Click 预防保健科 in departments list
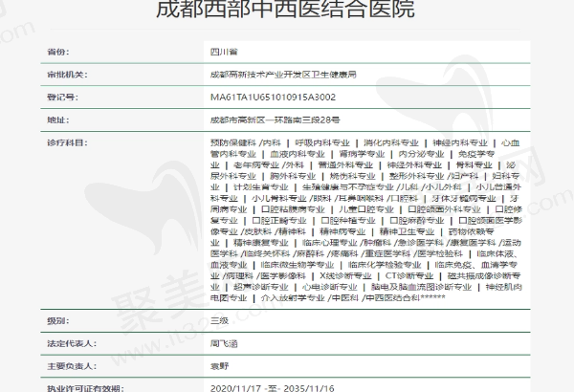 233,142
